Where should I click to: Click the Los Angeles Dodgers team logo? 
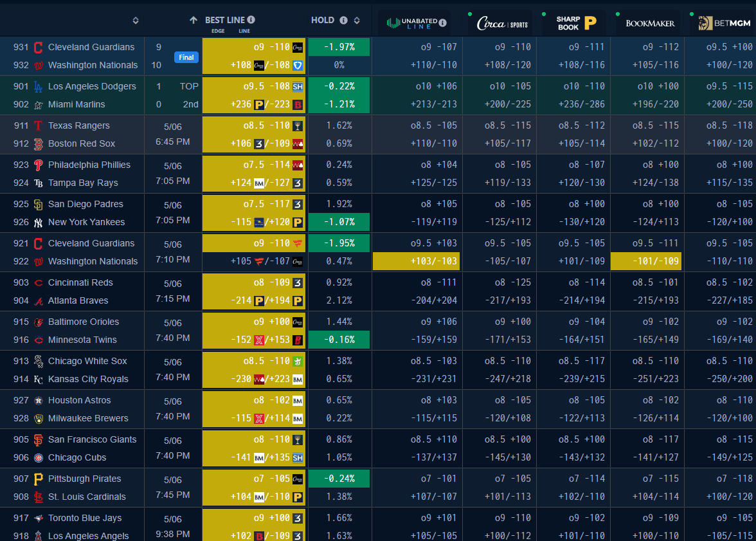[x=39, y=86]
